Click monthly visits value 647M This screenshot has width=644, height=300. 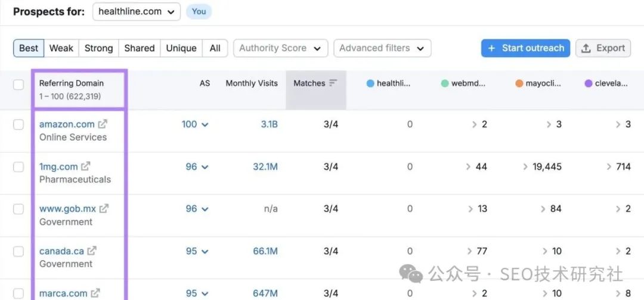coord(265,293)
